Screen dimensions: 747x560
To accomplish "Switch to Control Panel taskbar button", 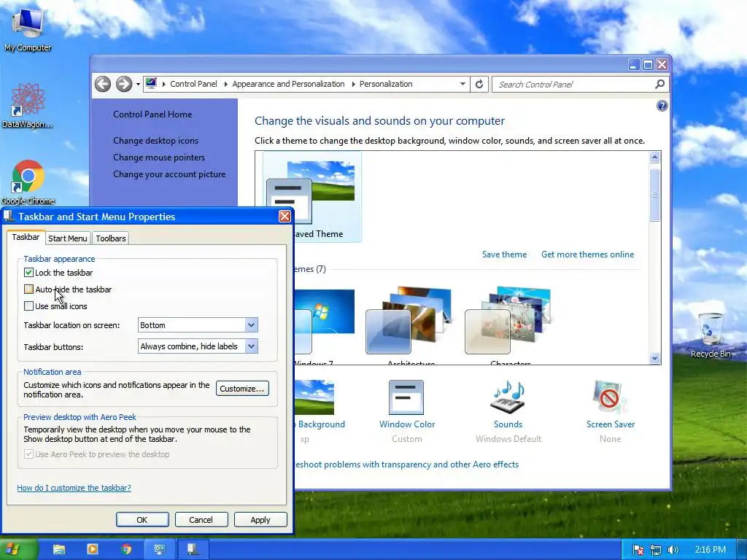I will [159, 550].
